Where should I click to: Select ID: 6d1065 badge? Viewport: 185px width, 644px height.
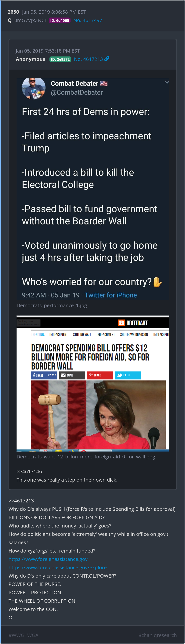coord(60,20)
